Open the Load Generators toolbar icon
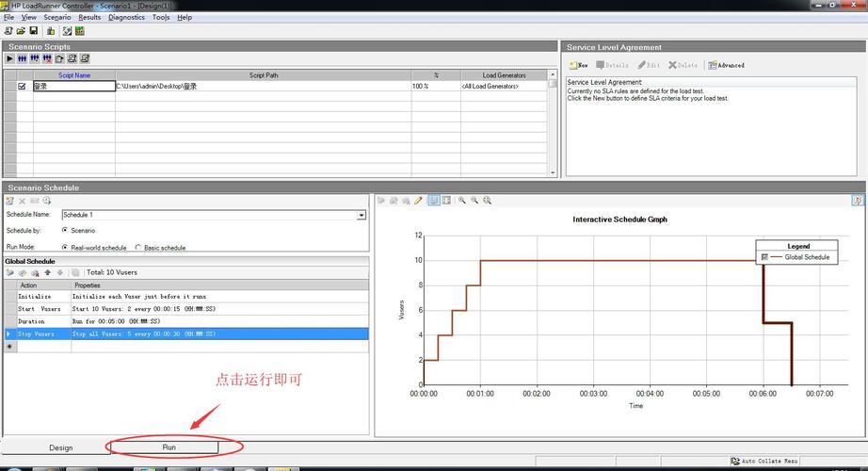The height and width of the screenshot is (471, 868). [51, 31]
